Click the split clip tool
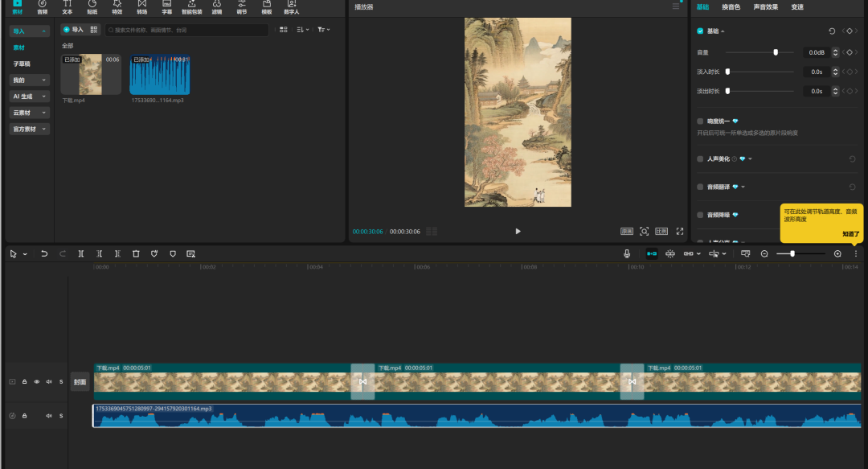This screenshot has height=469, width=868. click(x=81, y=254)
